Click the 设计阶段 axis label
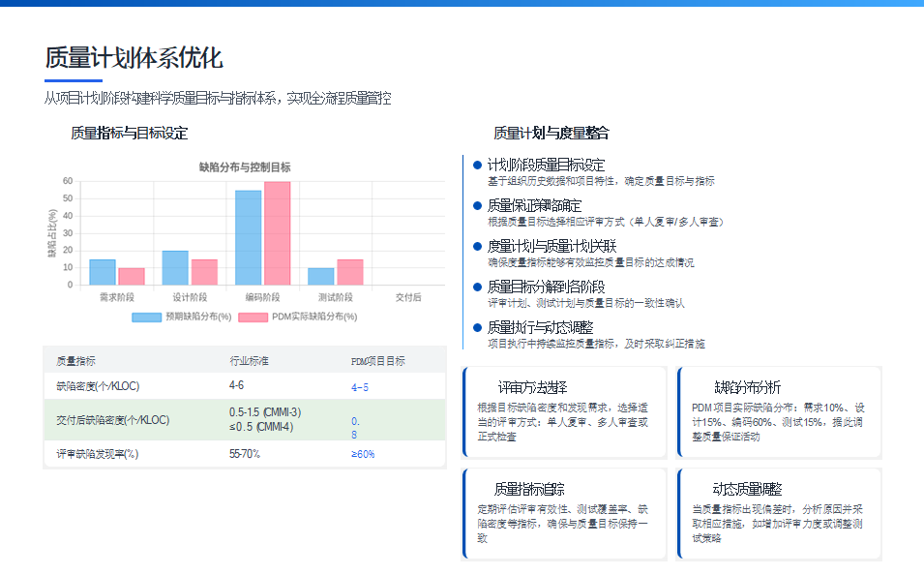Viewport: 924px width, 575px height. (x=190, y=297)
